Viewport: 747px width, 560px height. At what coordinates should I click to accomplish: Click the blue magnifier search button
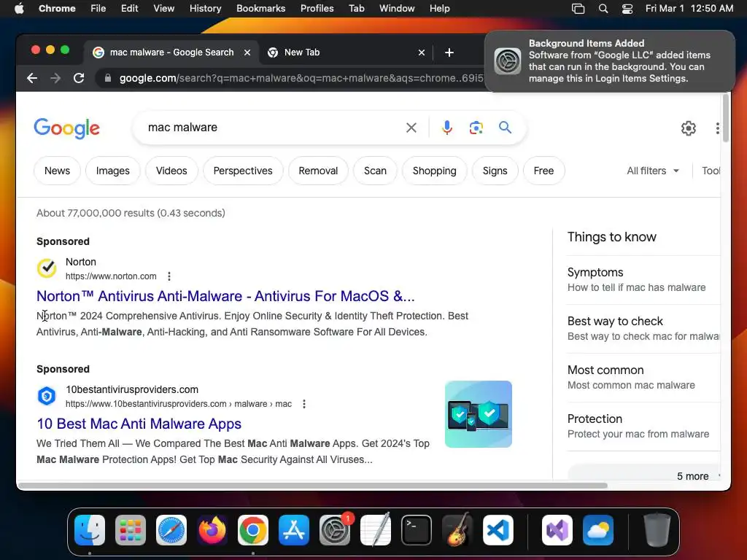[505, 127]
